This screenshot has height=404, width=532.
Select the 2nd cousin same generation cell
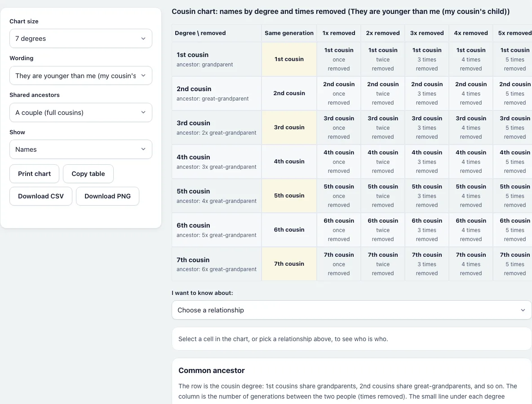289,93
